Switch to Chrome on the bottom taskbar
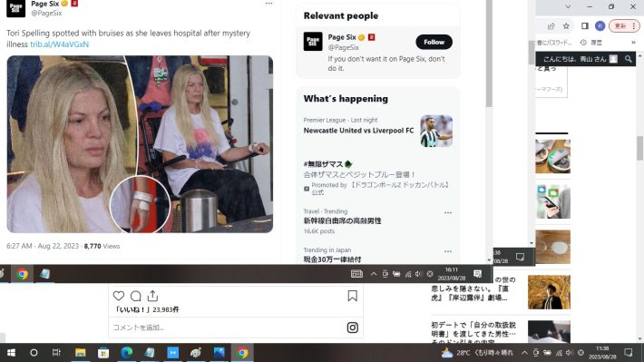Screen dimensions: 644x362 click(x=242, y=353)
